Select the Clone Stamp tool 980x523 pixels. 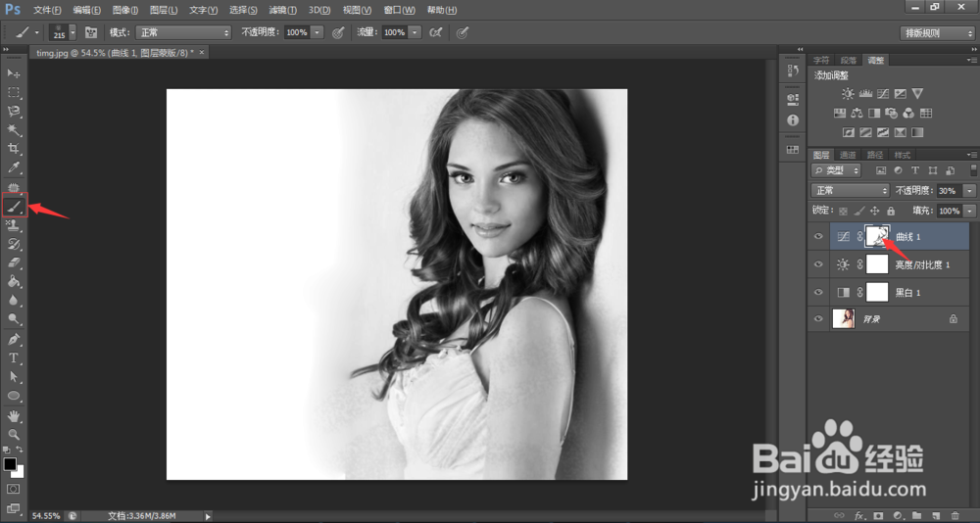tap(14, 225)
